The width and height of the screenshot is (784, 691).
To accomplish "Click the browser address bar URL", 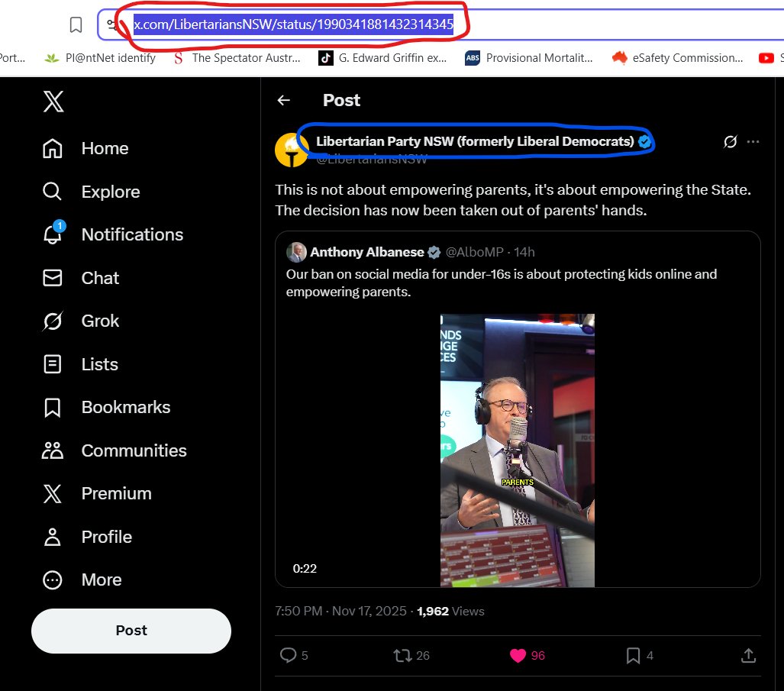I will pyautogui.click(x=293, y=24).
